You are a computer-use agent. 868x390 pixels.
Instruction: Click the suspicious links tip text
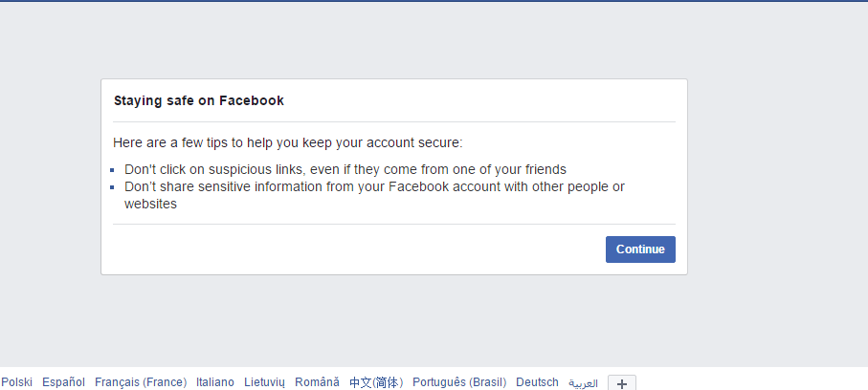(x=345, y=169)
